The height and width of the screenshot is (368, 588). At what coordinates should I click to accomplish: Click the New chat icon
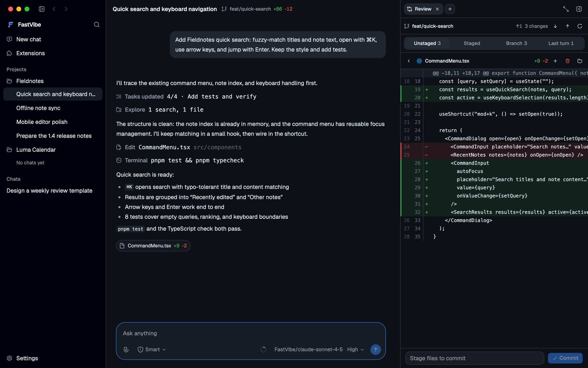pyautogui.click(x=9, y=39)
